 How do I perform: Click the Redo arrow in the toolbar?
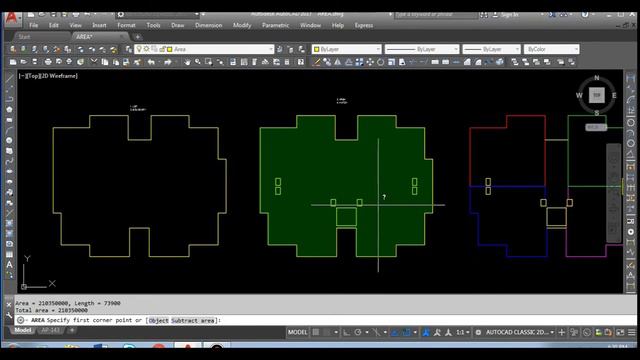(x=167, y=62)
